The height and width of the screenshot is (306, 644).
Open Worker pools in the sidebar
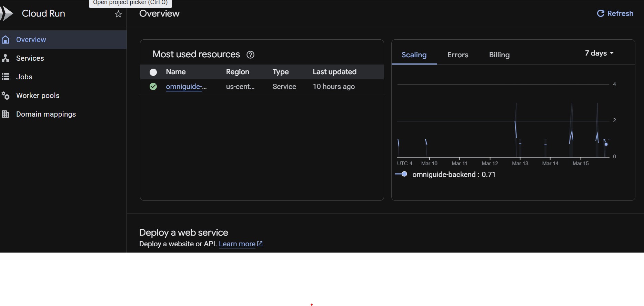coord(63,96)
